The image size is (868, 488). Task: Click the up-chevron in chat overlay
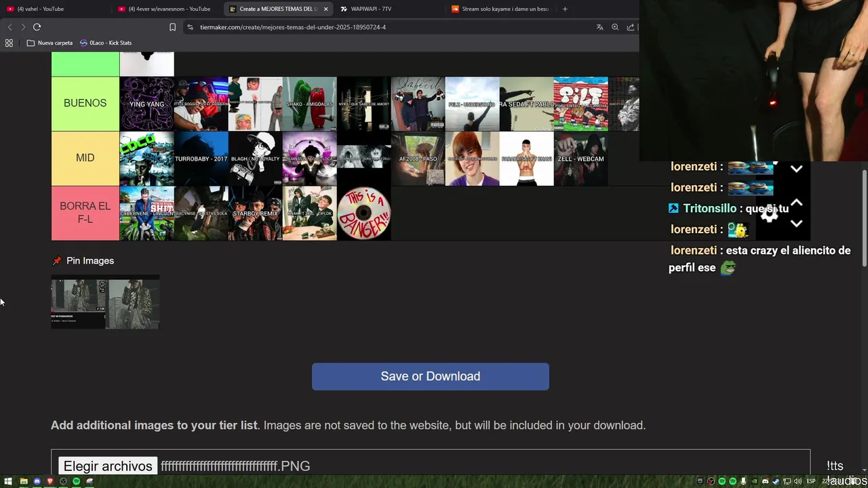[797, 203]
